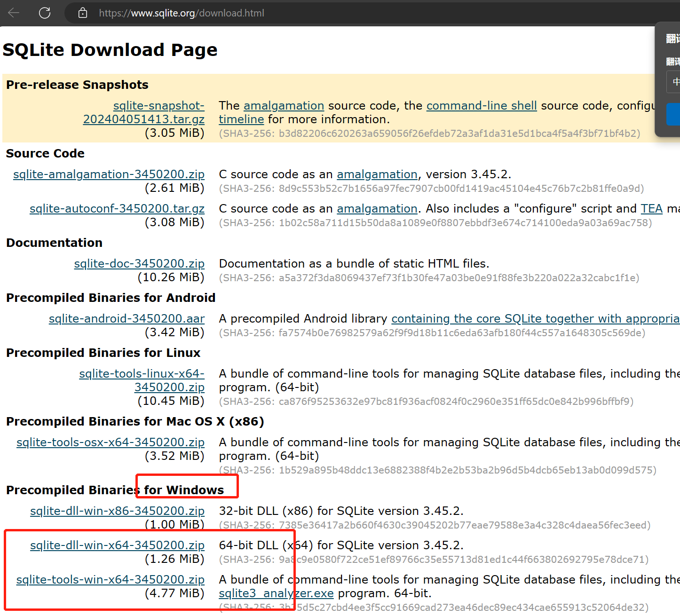The height and width of the screenshot is (616, 680).
Task: Reload the page with refresh icon
Action: pos(45,13)
